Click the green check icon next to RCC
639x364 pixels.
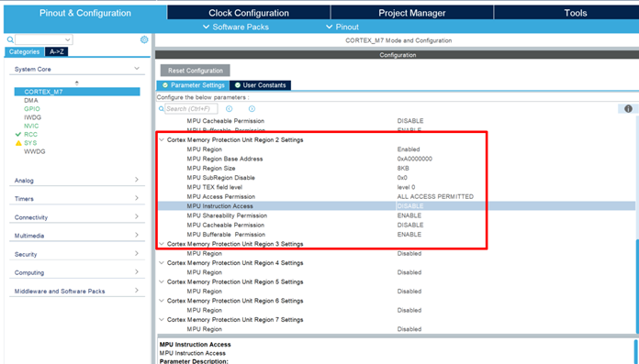(18, 135)
